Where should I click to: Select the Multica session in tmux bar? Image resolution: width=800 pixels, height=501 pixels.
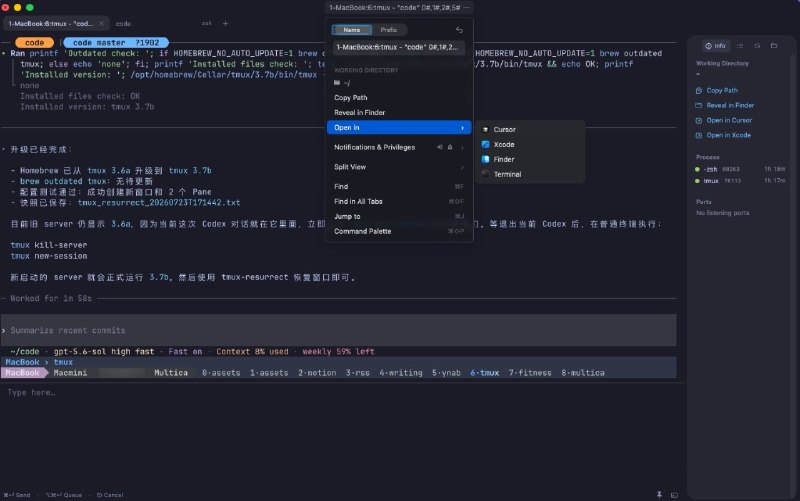point(171,373)
